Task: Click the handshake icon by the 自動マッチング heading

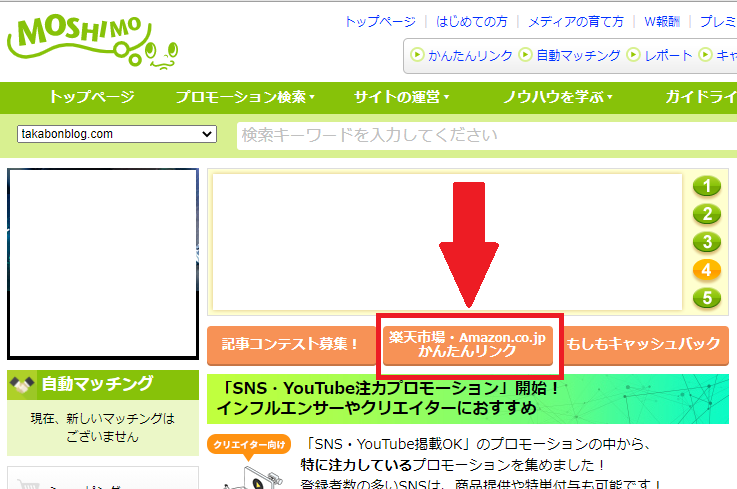Action: [x=22, y=385]
